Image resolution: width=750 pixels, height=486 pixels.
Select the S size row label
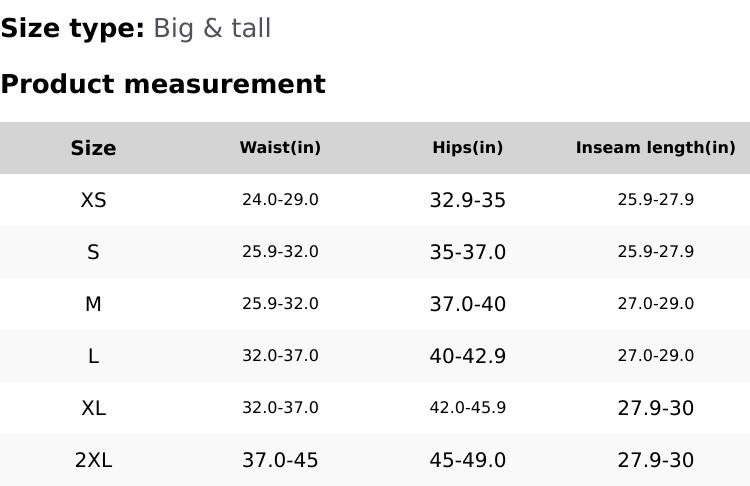[93, 252]
